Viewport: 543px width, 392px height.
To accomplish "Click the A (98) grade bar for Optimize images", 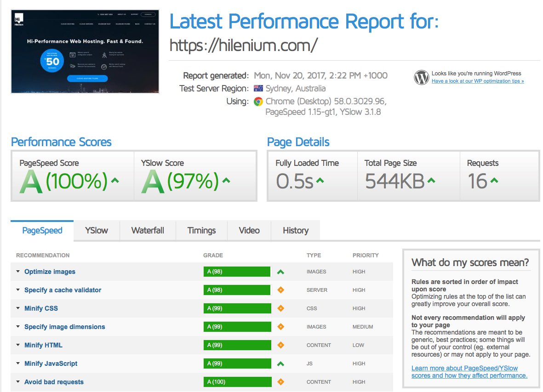I will pyautogui.click(x=237, y=272).
